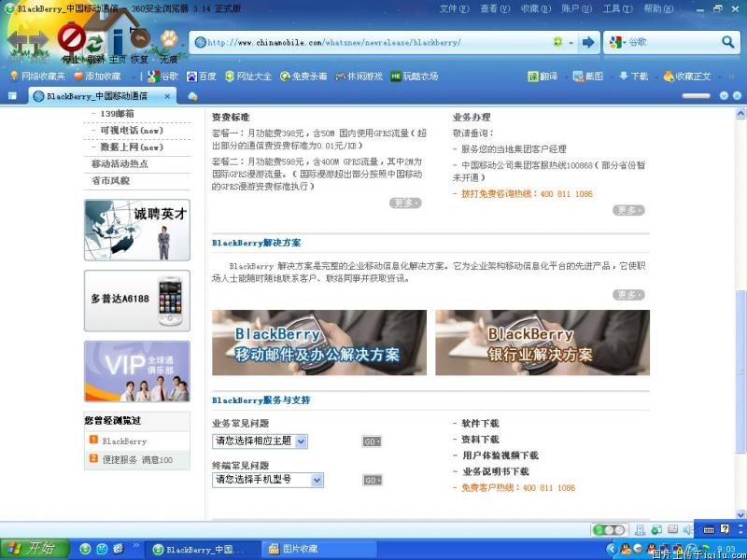The height and width of the screenshot is (560, 747).
Task: Open the 帮助 menu
Action: 658,8
